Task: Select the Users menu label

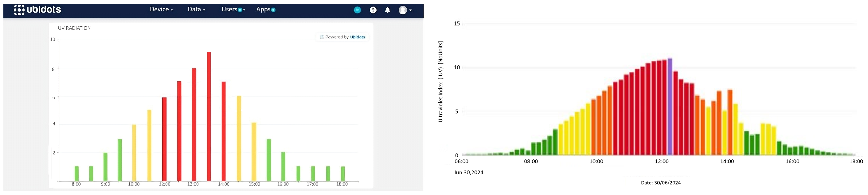Action: coord(229,10)
